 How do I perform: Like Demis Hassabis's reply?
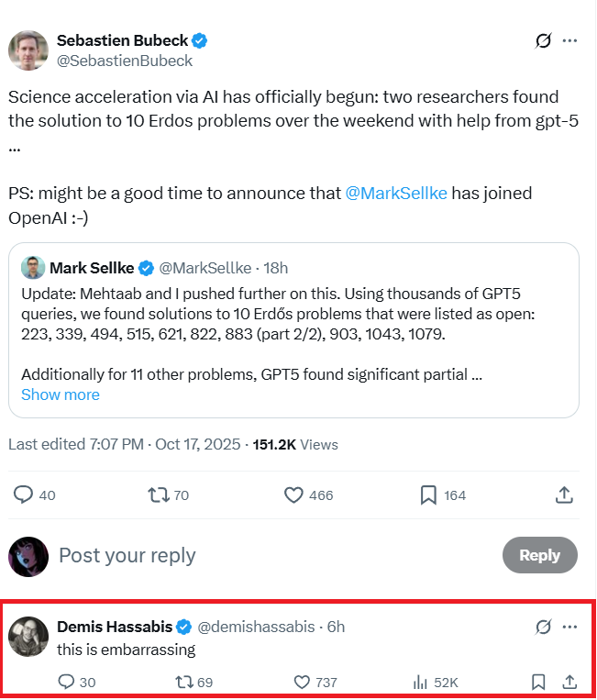(x=303, y=682)
